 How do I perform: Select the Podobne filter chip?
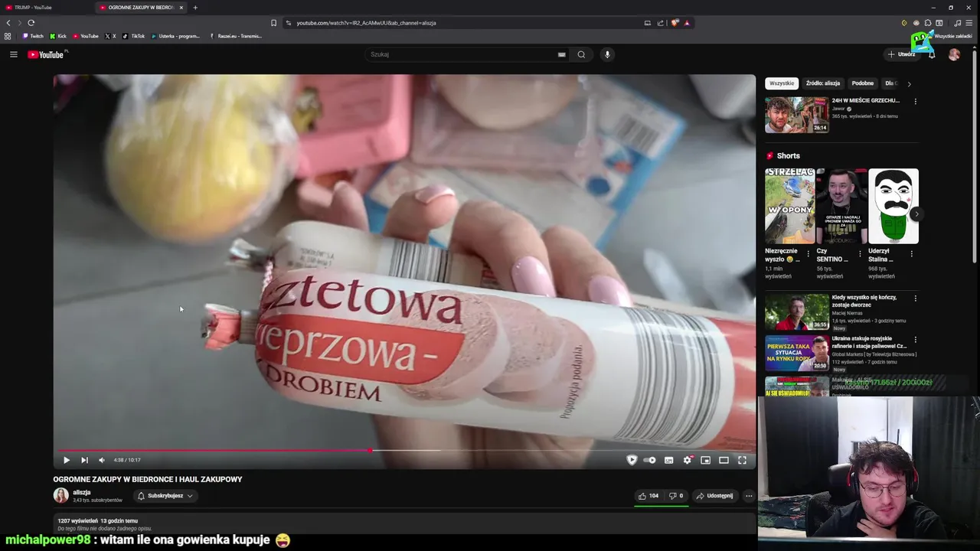(863, 83)
